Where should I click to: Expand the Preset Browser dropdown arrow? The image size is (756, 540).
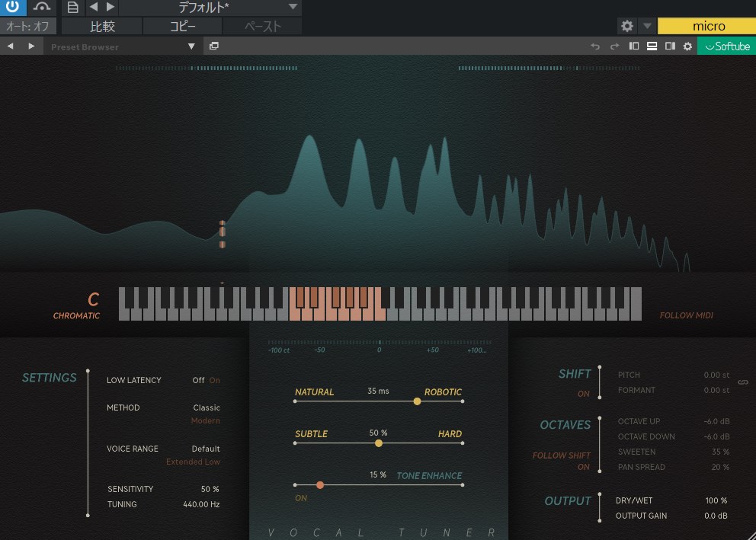pos(192,46)
